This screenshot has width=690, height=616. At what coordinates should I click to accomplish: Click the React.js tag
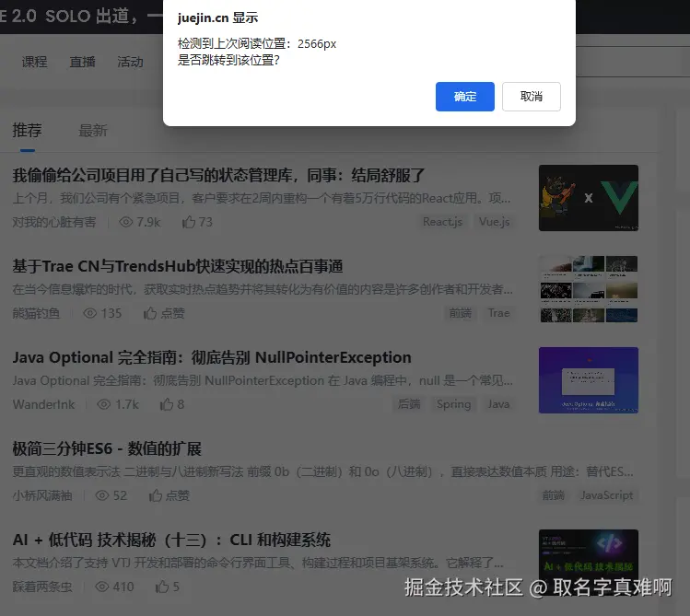(443, 222)
